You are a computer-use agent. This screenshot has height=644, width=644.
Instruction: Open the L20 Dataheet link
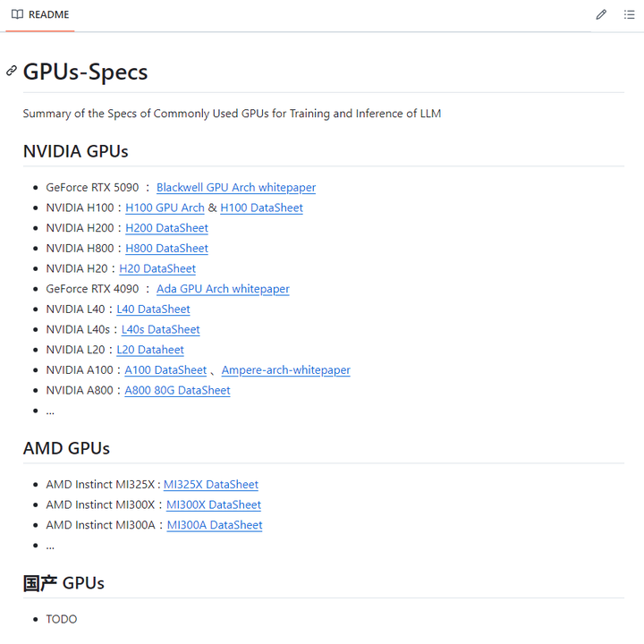click(x=150, y=350)
